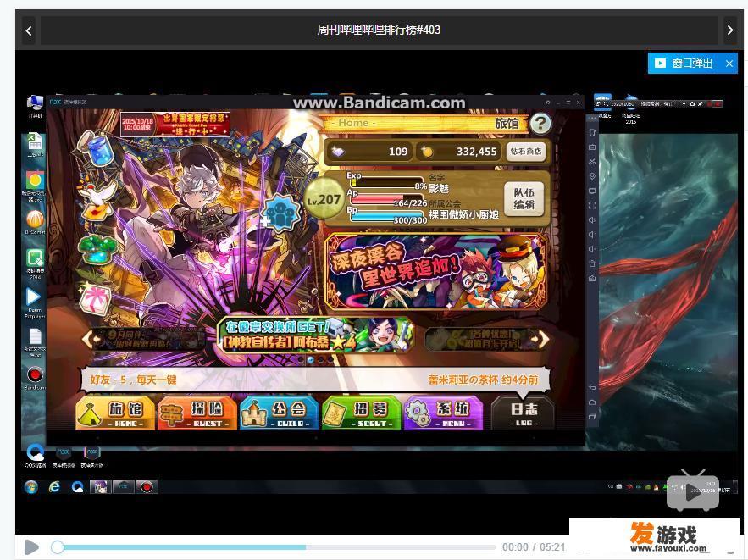
Task: Open Internet Explorer on the taskbar
Action: tap(55, 487)
